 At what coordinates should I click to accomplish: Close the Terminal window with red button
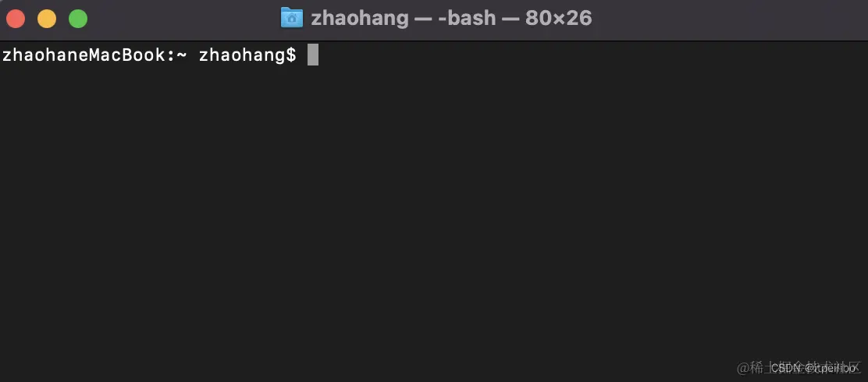16,19
